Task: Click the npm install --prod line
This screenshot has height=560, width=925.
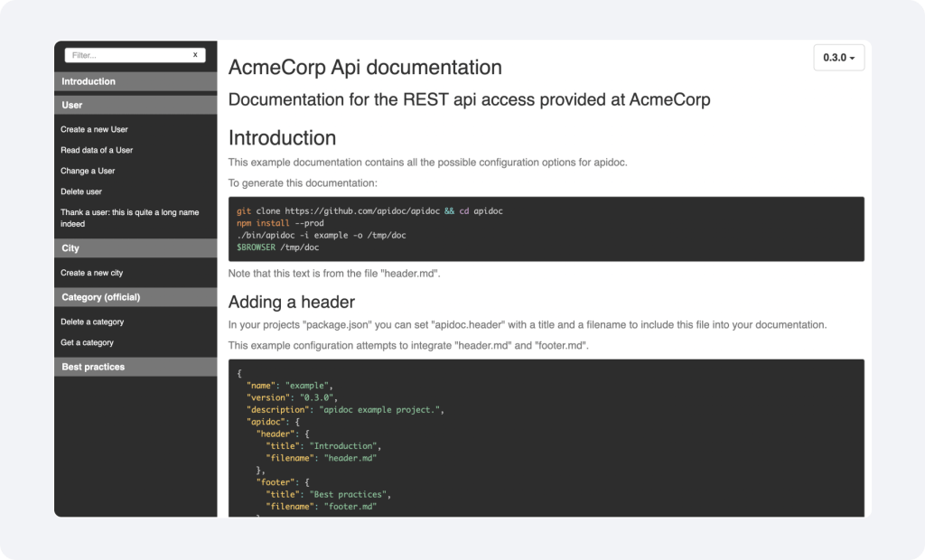Action: click(x=280, y=223)
